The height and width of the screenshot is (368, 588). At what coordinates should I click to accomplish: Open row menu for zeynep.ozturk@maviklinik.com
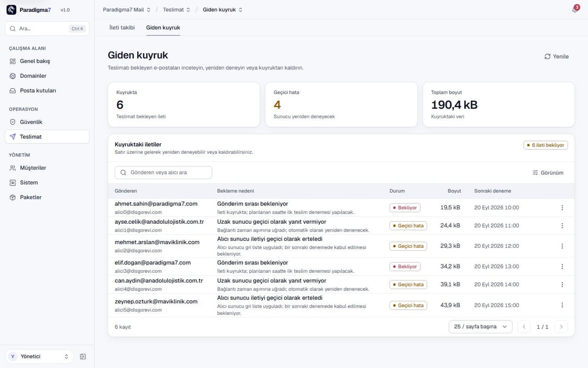tap(562, 305)
